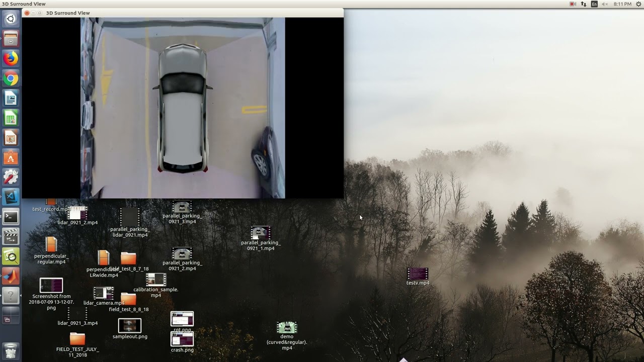Open the image viewer magnifier icon in dock

11,256
